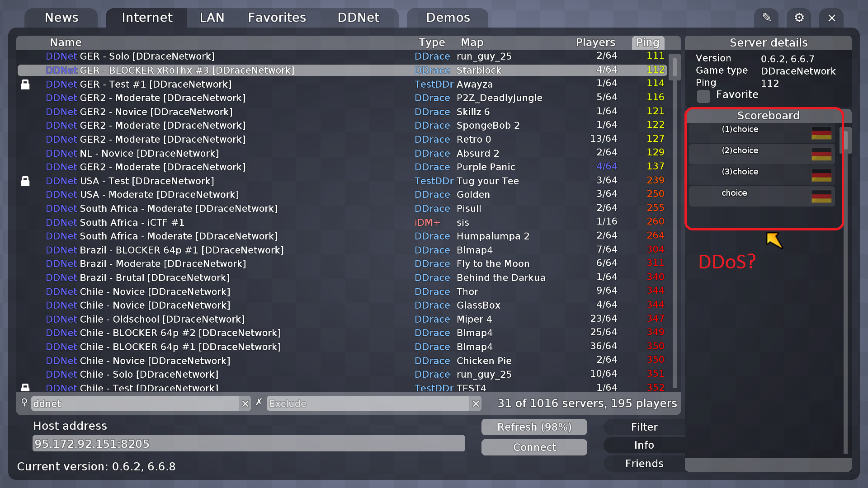
Task: Open the Friends panel
Action: (644, 463)
